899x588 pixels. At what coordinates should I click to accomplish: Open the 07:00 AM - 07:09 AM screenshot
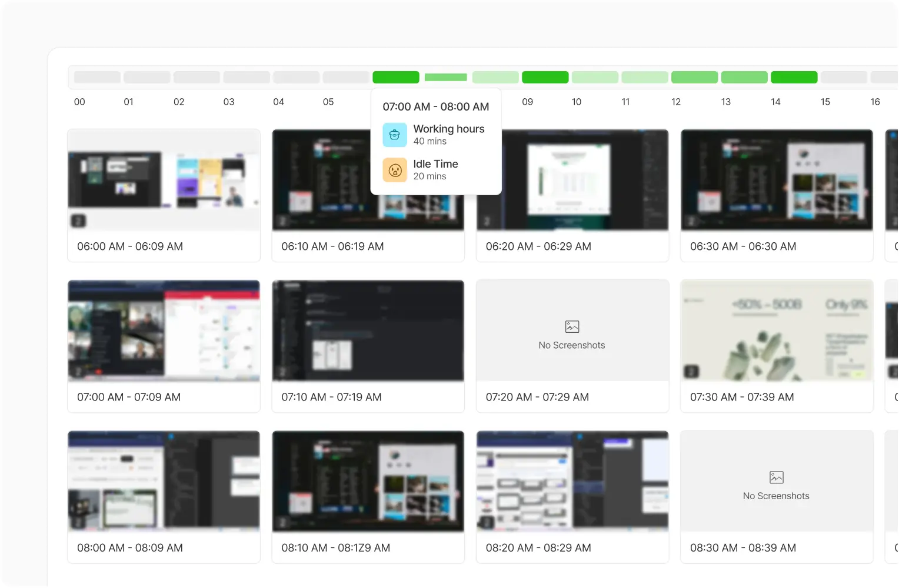click(164, 330)
